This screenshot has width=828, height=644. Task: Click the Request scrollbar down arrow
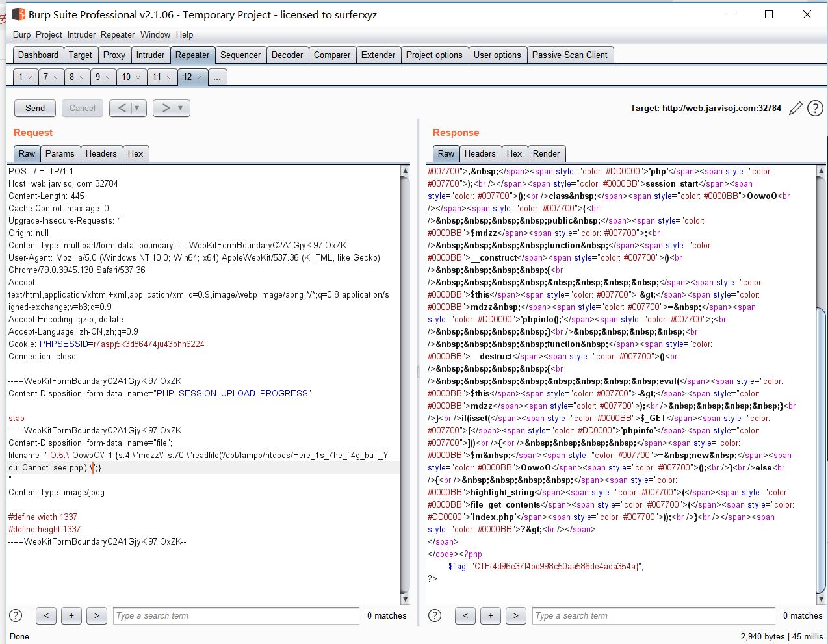406,599
